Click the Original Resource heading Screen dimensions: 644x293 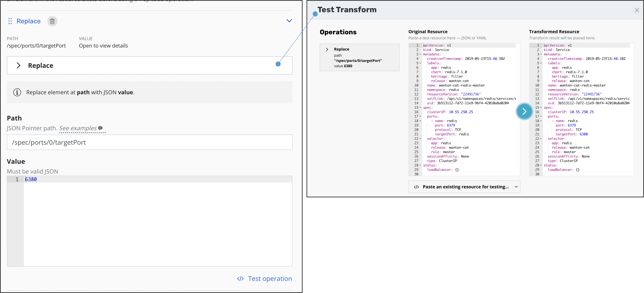tap(428, 32)
